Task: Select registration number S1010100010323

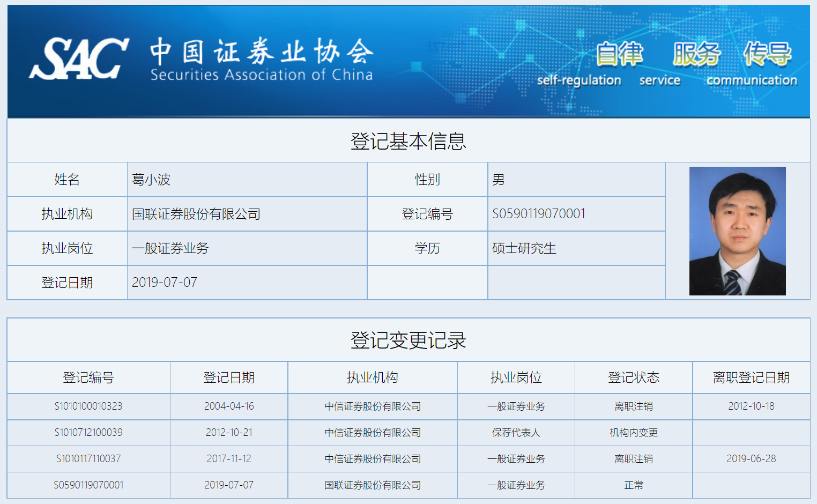Action: click(x=88, y=406)
